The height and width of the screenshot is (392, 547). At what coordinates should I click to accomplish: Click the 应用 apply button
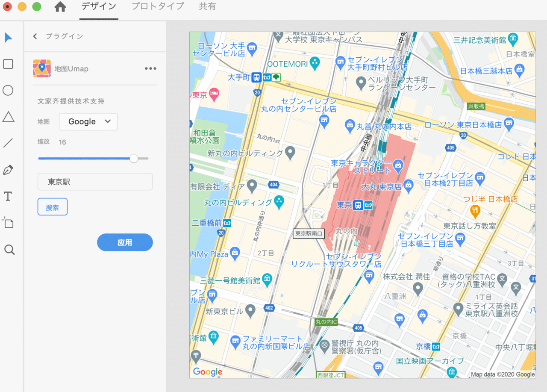click(x=125, y=242)
